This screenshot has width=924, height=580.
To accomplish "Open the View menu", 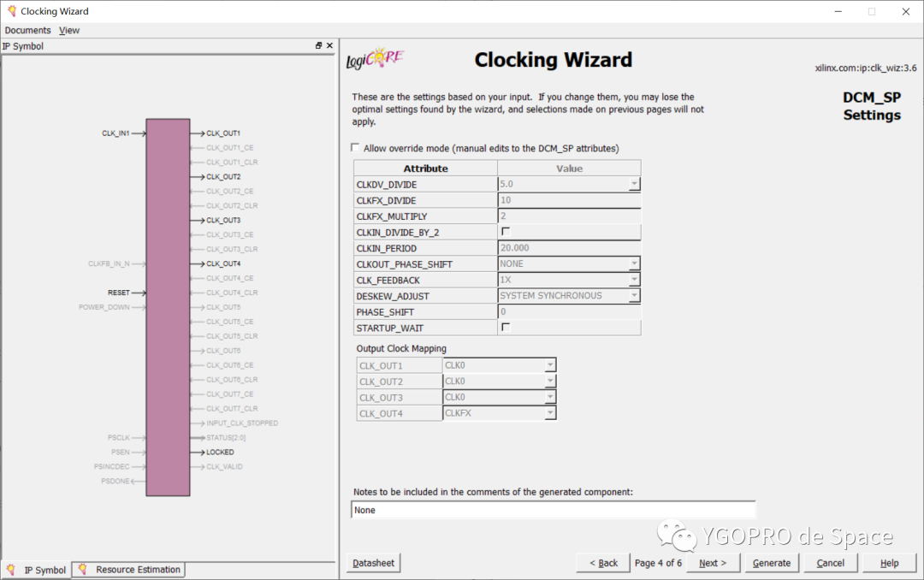I will [x=69, y=30].
